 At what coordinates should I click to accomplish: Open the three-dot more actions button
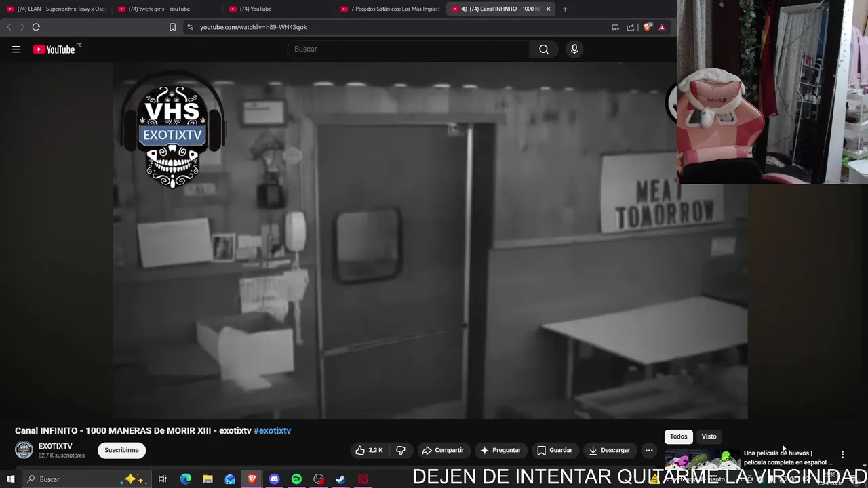649,450
